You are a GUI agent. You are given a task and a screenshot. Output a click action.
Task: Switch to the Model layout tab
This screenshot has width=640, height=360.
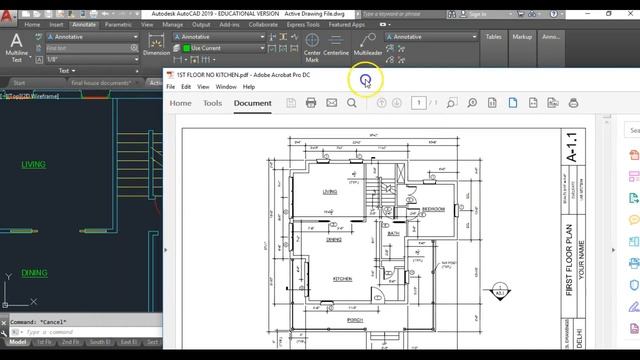click(18, 342)
